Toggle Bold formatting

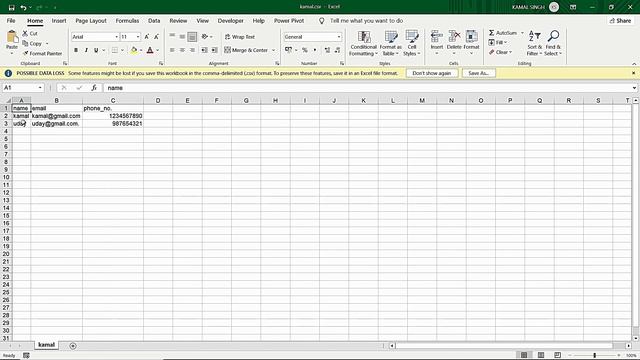pyautogui.click(x=76, y=50)
